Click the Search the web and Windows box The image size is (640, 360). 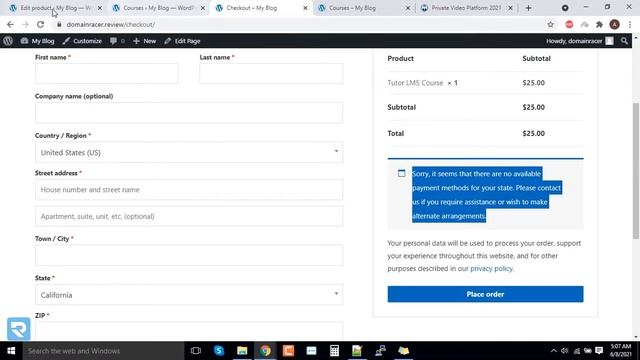tap(103, 351)
